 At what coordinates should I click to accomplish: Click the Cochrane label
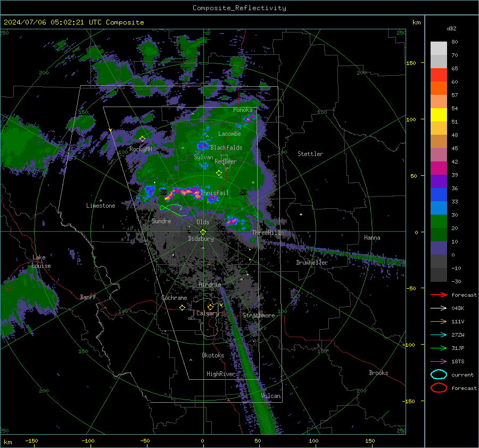click(174, 298)
